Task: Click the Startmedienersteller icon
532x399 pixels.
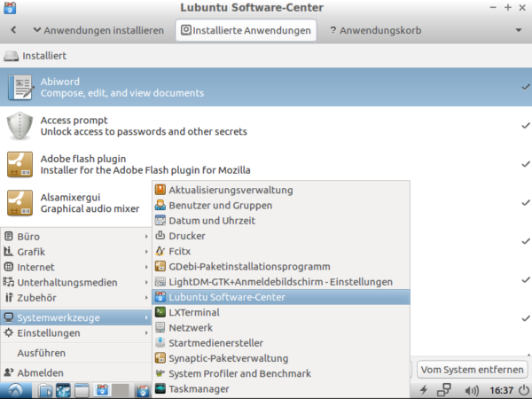Action: pos(160,342)
